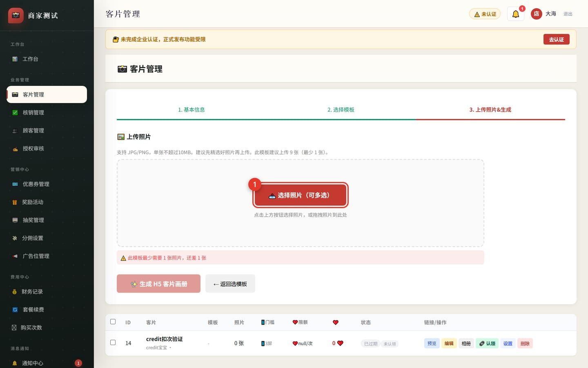Click the 授权审核 sidebar icon
Image resolution: width=588 pixels, height=368 pixels.
(x=15, y=148)
